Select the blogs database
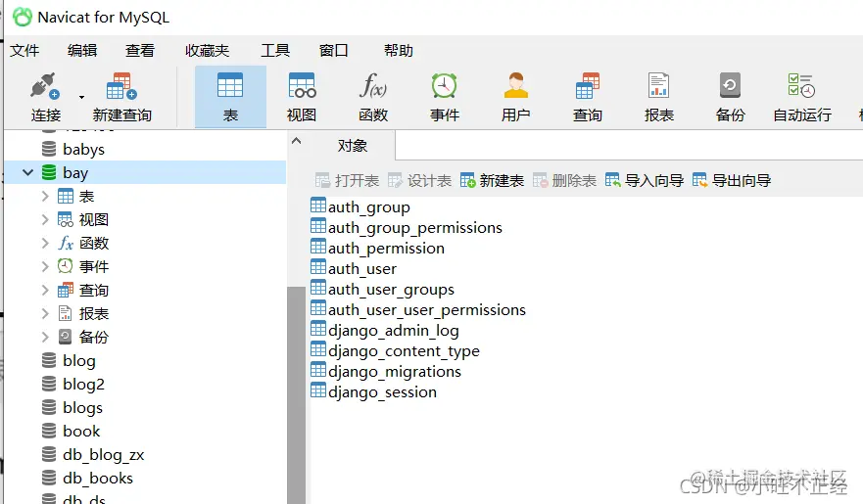 point(82,408)
